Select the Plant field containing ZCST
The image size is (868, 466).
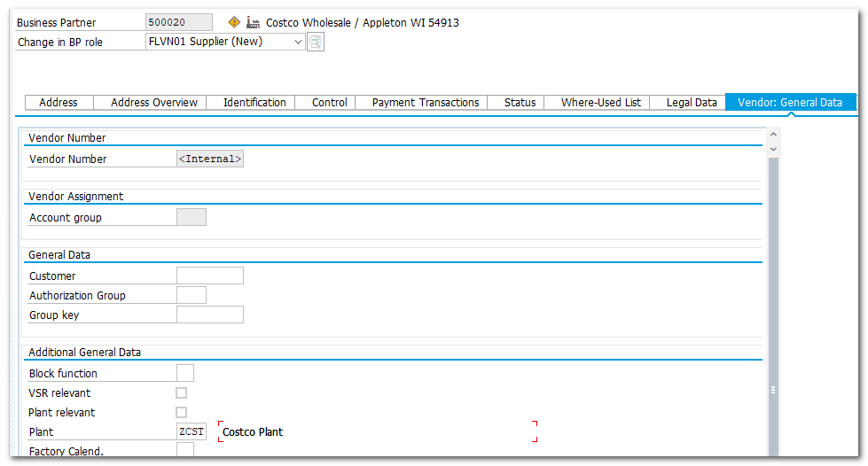(x=192, y=431)
